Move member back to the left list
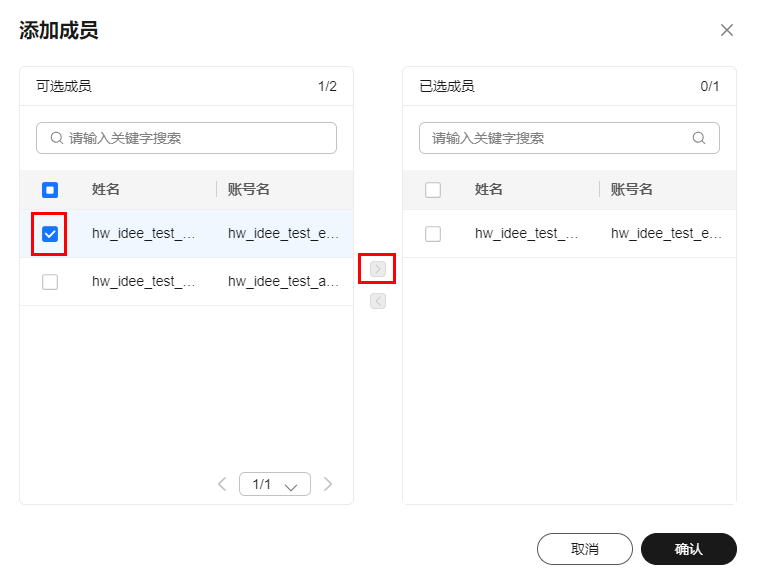758x582 pixels. [x=378, y=301]
